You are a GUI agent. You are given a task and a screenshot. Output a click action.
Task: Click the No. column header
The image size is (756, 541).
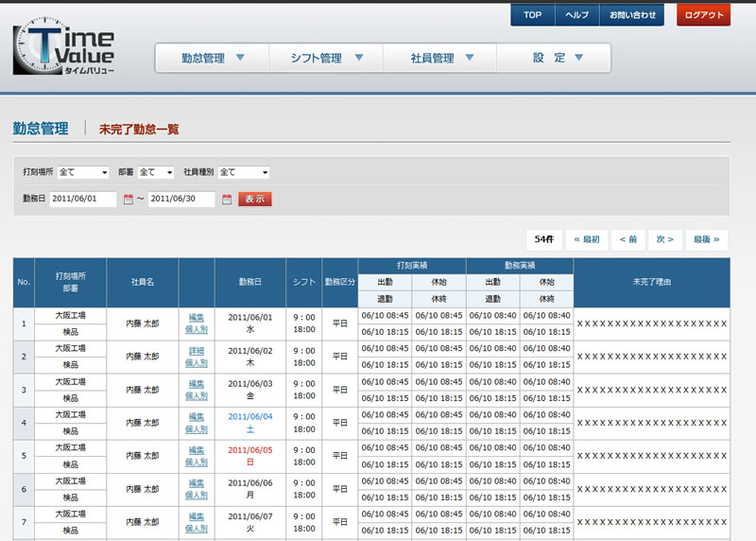coord(24,283)
